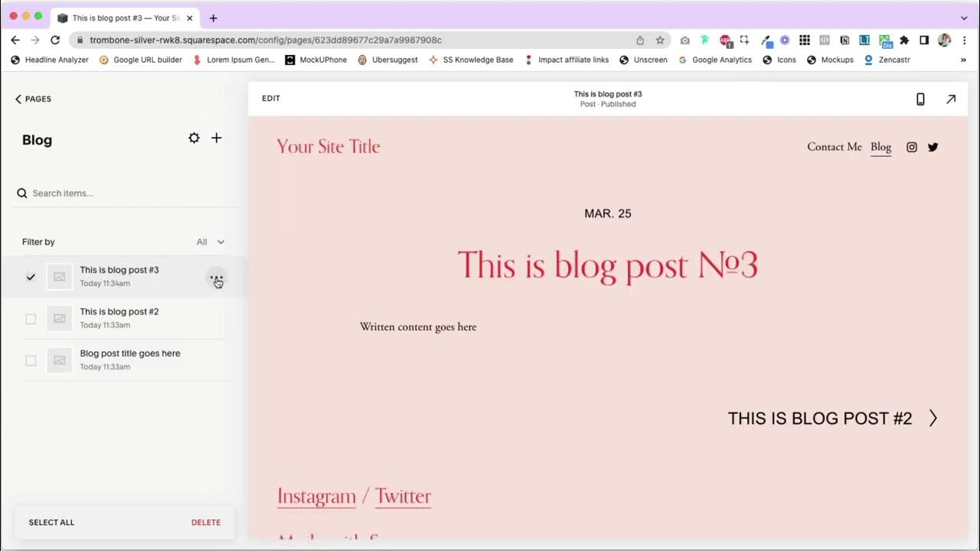The width and height of the screenshot is (980, 551).
Task: Open the Blog nav link
Action: (x=880, y=147)
